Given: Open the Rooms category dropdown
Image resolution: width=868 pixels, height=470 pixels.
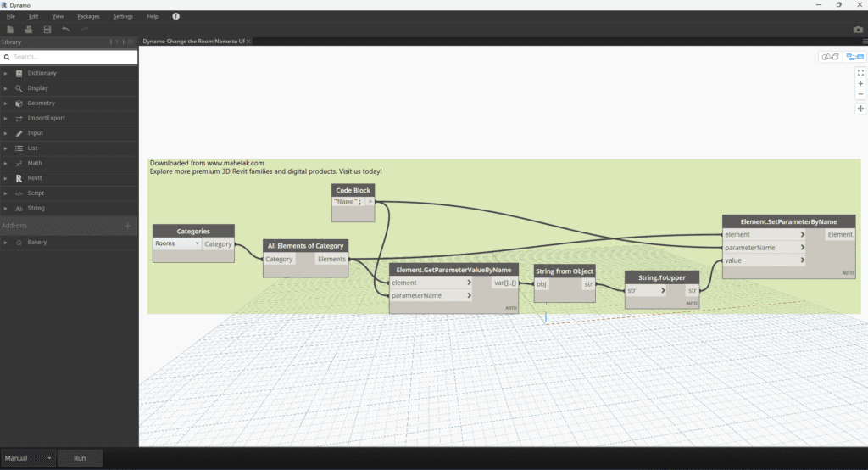Looking at the screenshot, I should [x=177, y=243].
